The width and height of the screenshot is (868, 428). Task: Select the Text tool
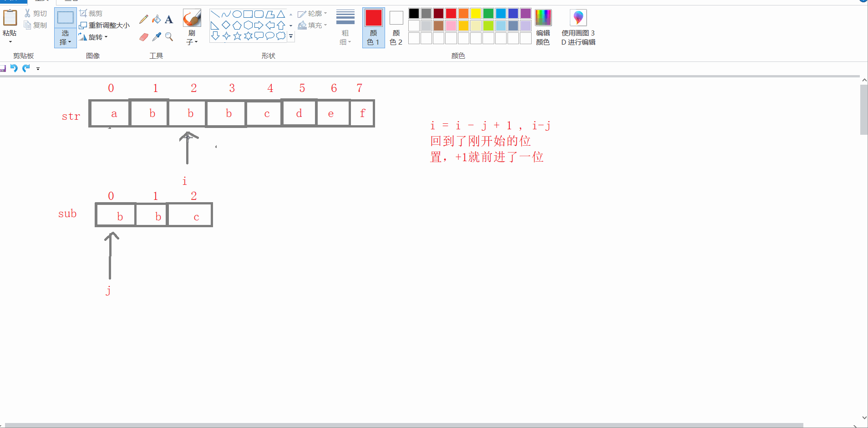click(x=169, y=19)
